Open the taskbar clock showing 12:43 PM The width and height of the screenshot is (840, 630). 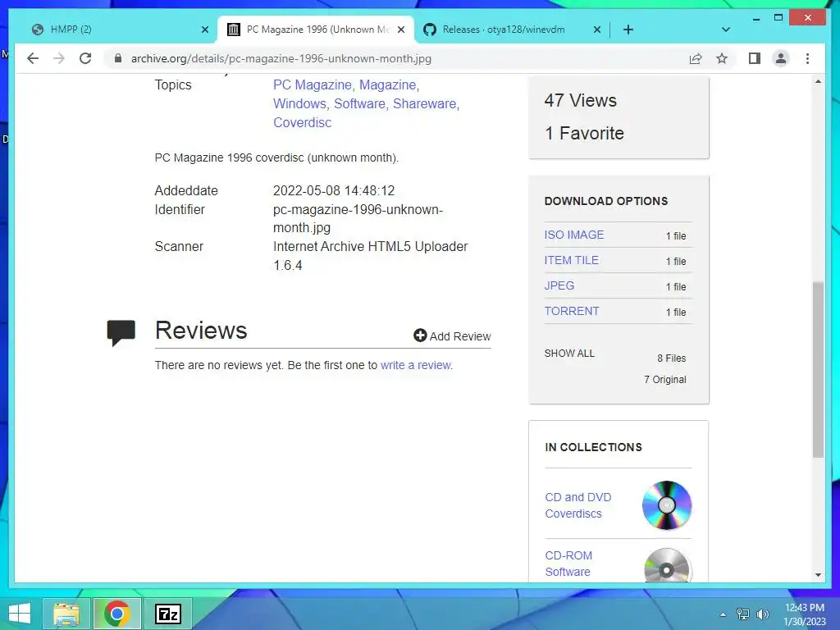[x=805, y=614]
